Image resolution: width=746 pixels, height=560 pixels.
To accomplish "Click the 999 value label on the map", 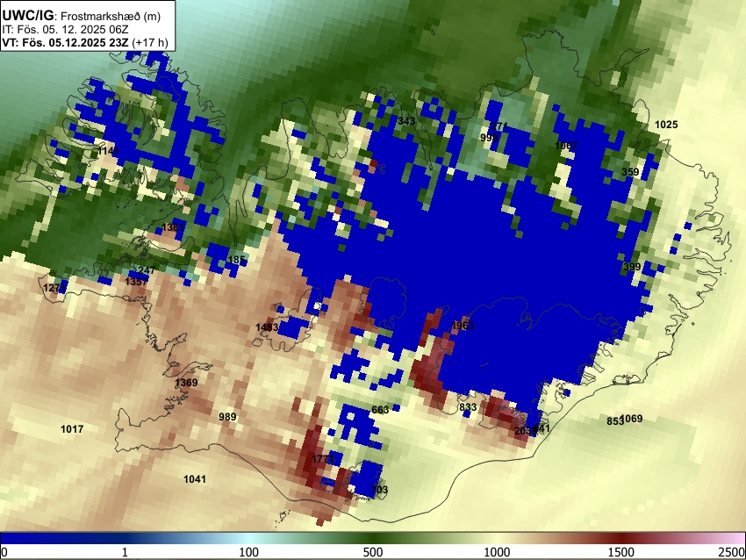I will 489,138.
